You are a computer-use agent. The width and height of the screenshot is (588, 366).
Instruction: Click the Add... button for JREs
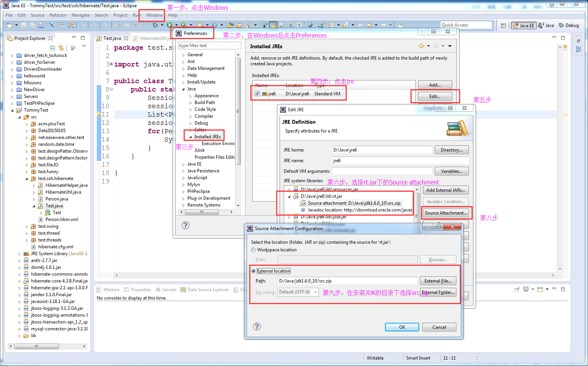[x=435, y=85]
